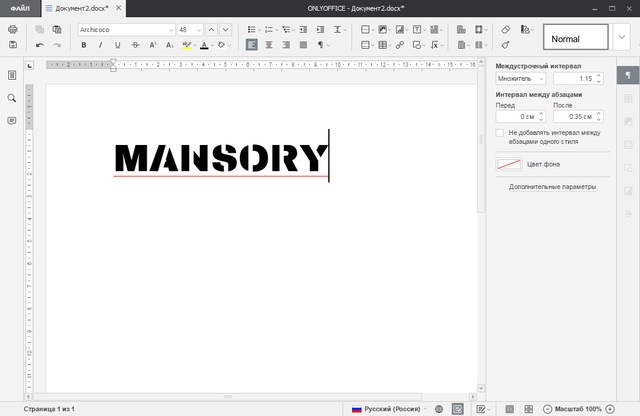Open paragraph settings tab in right sidebar
640x416 pixels.
(x=628, y=76)
